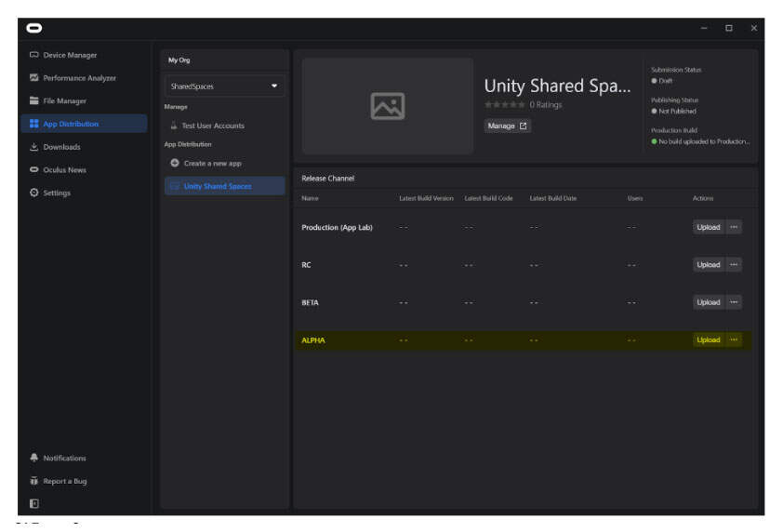
Task: Open more options for ALPHA channel
Action: (x=734, y=340)
